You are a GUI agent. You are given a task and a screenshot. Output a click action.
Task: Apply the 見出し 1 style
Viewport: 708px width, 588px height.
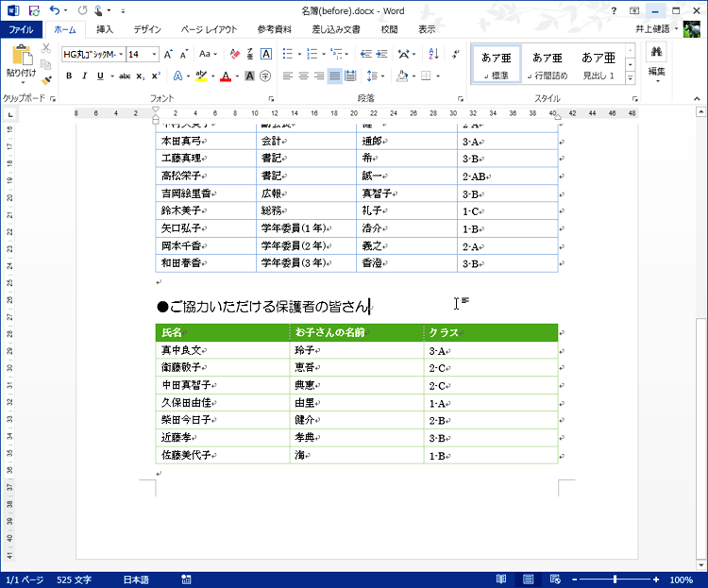598,64
